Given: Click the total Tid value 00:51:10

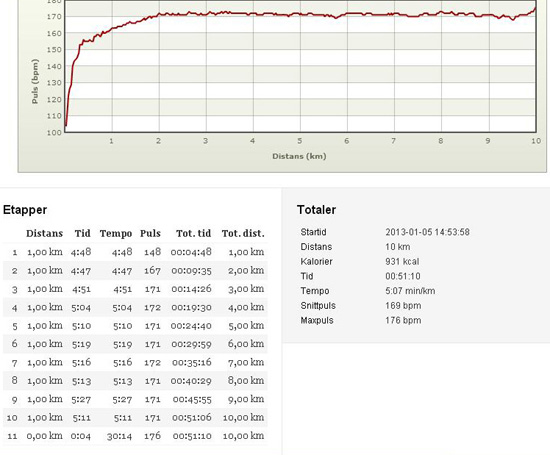Looking at the screenshot, I should [x=403, y=276].
